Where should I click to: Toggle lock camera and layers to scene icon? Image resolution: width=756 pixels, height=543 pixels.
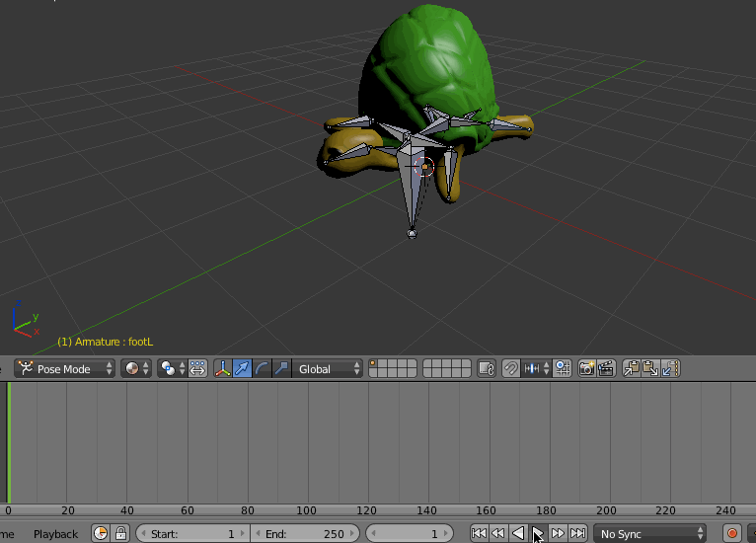487,369
